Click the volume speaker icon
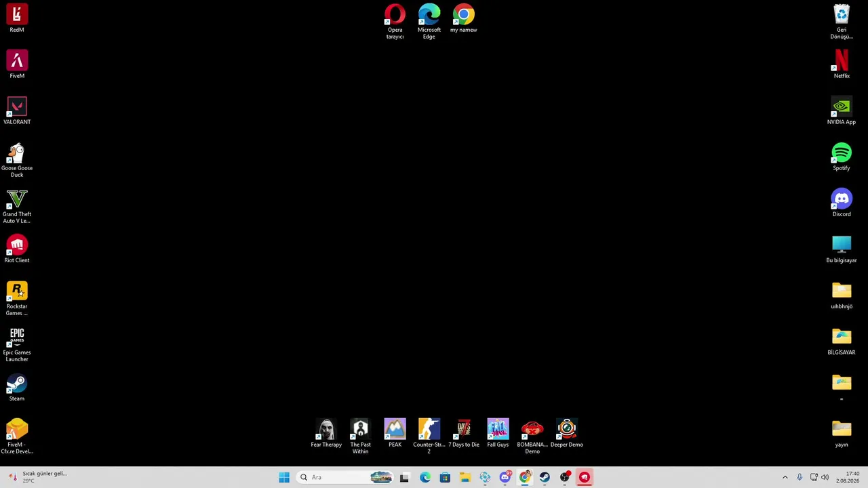Image resolution: width=868 pixels, height=488 pixels. pyautogui.click(x=825, y=477)
